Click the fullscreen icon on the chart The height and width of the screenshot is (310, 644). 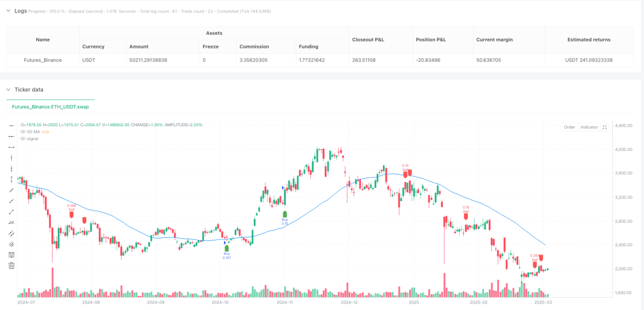[604, 127]
